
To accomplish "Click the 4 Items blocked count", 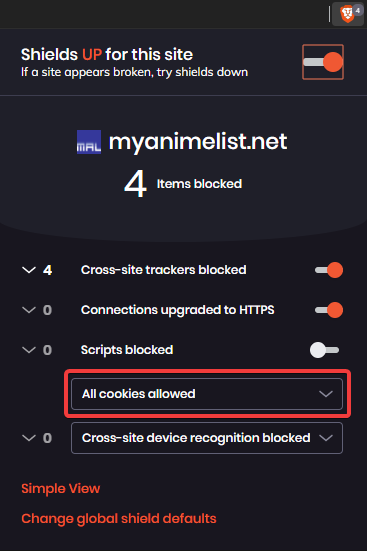I will 183,184.
